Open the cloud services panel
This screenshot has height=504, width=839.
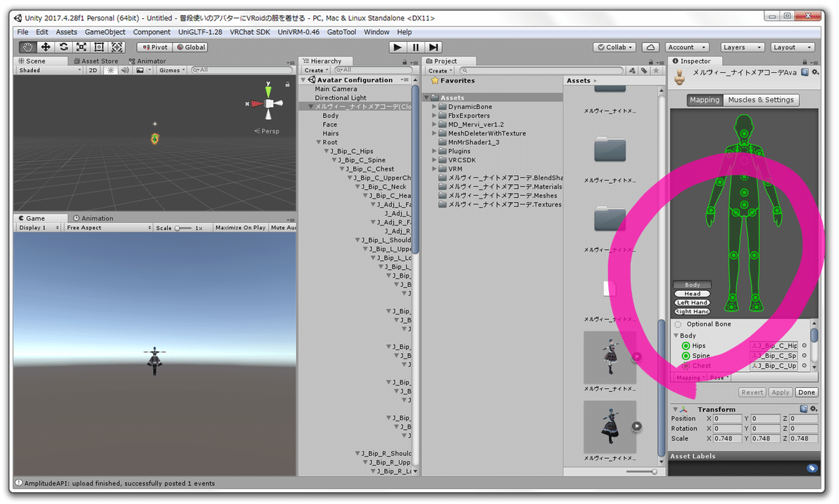click(x=651, y=48)
